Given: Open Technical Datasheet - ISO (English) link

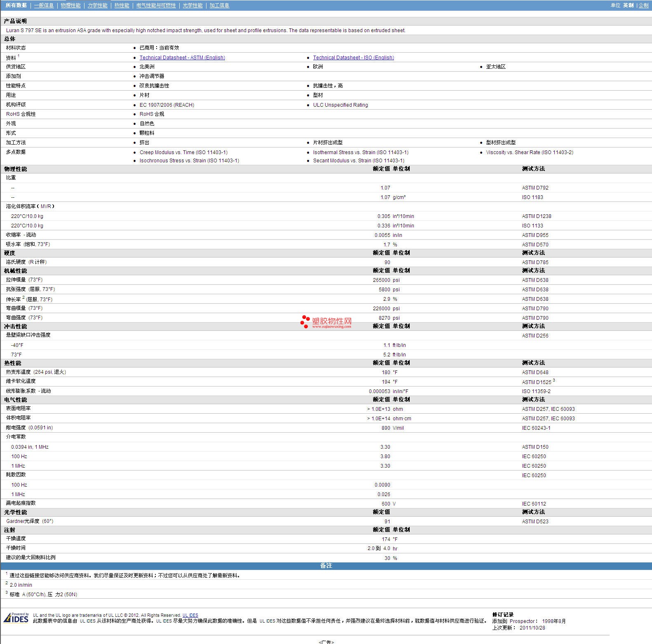Looking at the screenshot, I should pyautogui.click(x=353, y=58).
